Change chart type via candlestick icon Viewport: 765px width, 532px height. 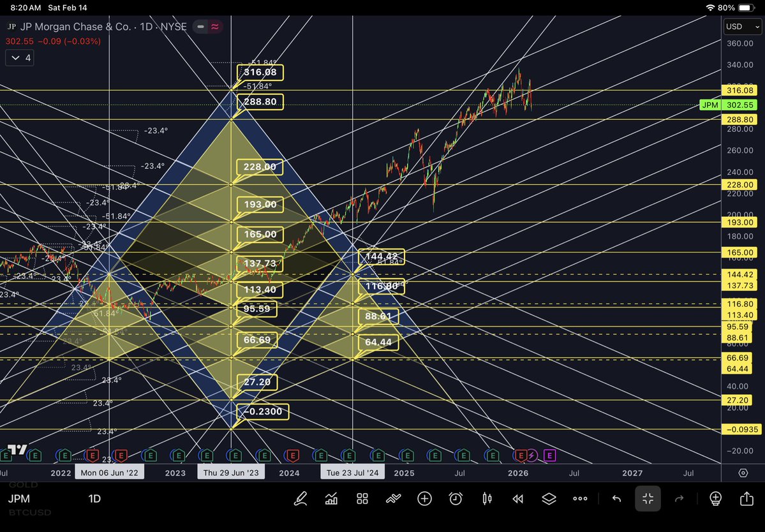click(487, 498)
